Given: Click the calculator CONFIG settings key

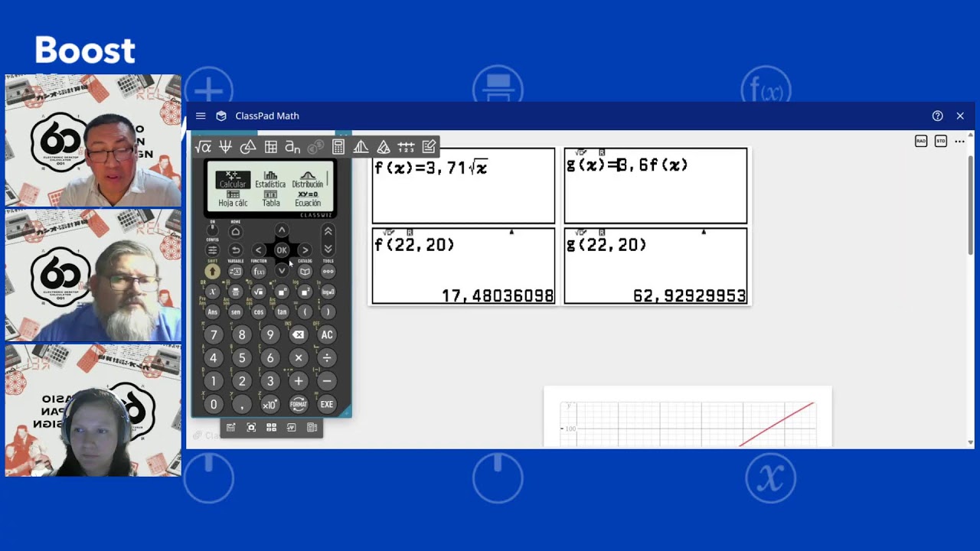Looking at the screenshot, I should click(213, 249).
